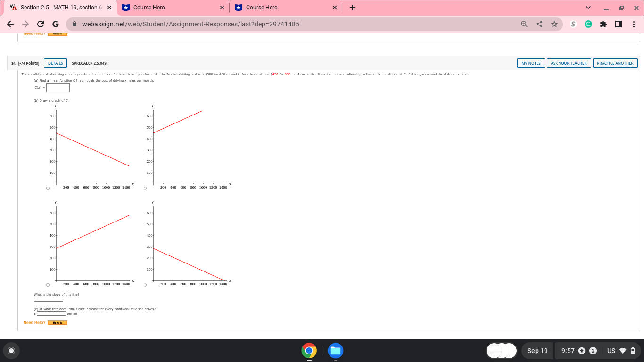Open the Chrome three-dot menu
Viewport: 644px width, 362px height.
point(634,24)
